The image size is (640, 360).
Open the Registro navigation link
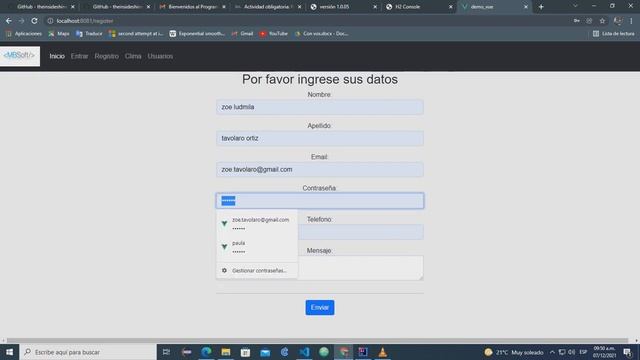click(107, 56)
